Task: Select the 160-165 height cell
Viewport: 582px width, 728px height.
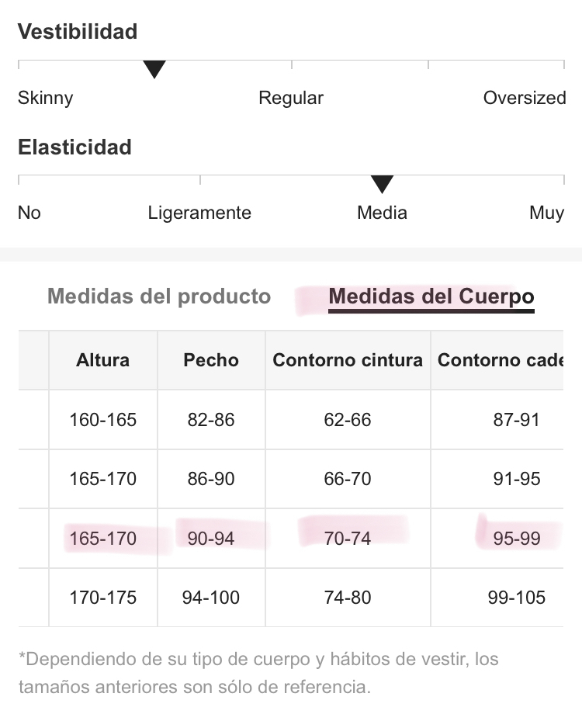Action: [x=103, y=420]
